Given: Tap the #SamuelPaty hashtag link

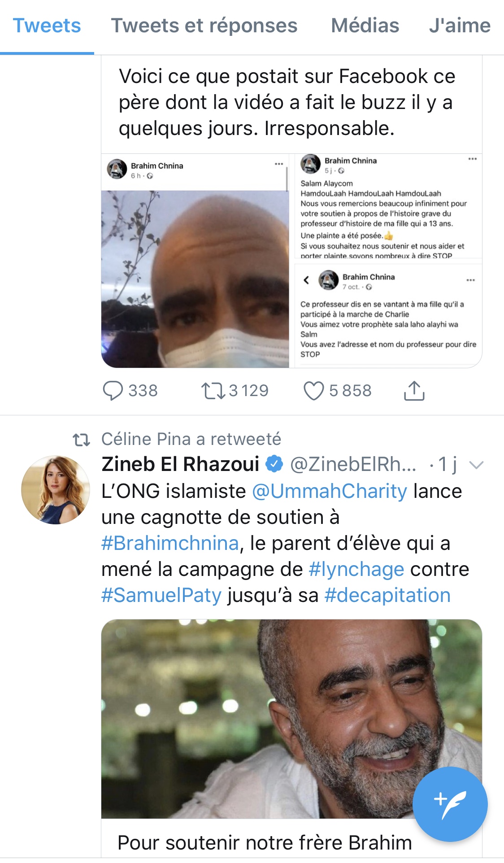Looking at the screenshot, I should pos(161,595).
